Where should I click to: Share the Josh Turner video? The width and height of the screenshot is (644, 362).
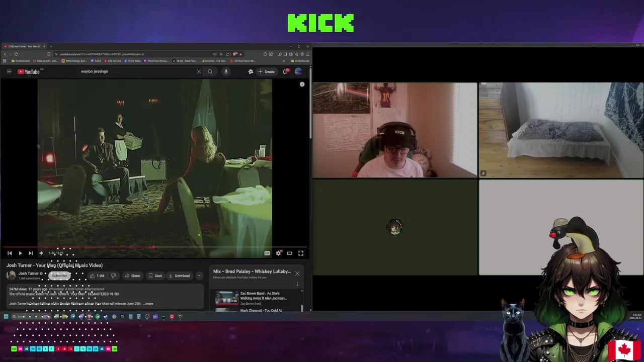click(x=132, y=276)
